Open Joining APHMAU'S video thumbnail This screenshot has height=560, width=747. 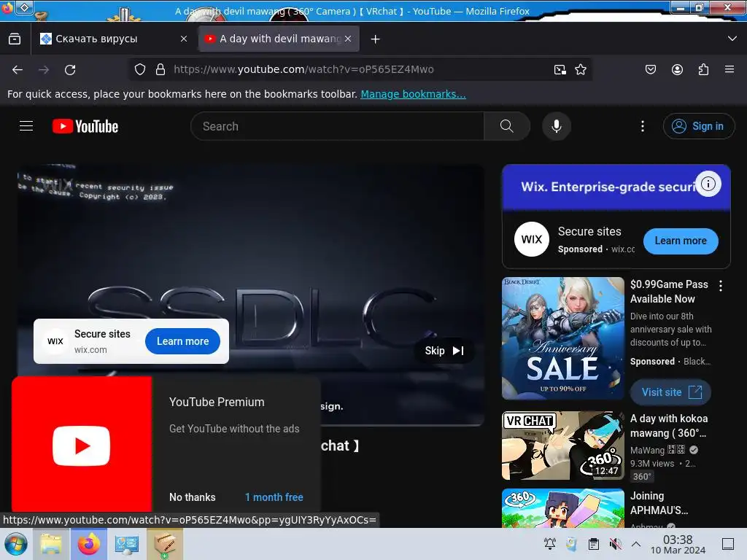pos(563,508)
